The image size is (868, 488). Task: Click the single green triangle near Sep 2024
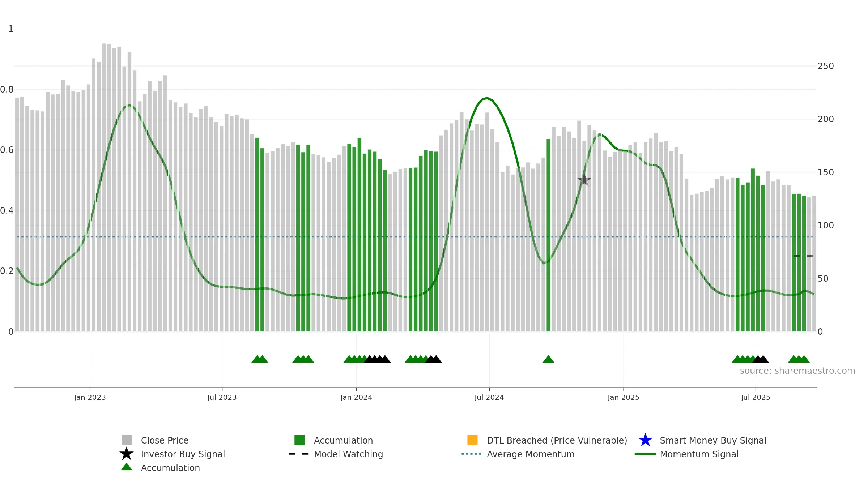point(548,359)
